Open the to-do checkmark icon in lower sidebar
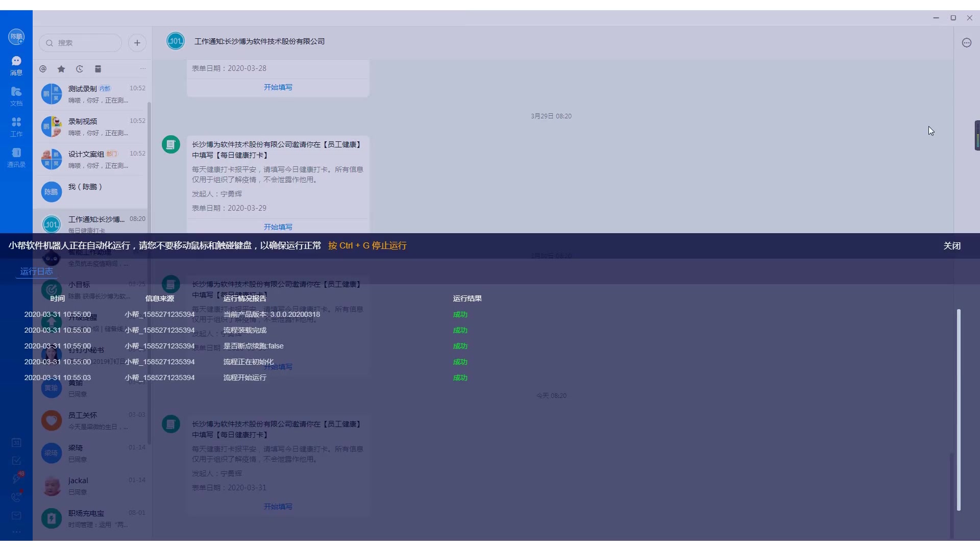The height and width of the screenshot is (551, 980). [x=16, y=461]
